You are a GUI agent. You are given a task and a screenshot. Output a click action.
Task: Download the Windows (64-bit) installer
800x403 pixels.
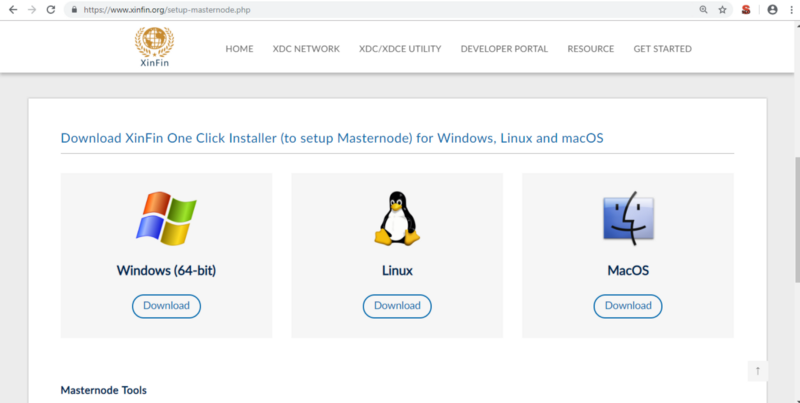pyautogui.click(x=166, y=305)
